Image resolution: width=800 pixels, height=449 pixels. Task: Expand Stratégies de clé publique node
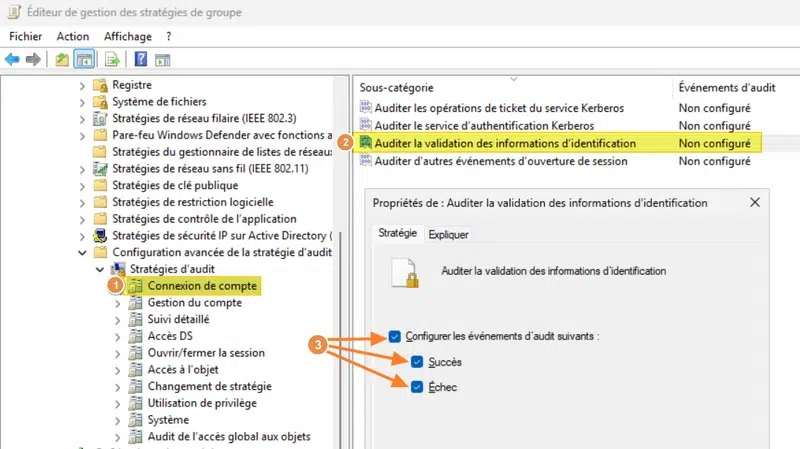(82, 186)
